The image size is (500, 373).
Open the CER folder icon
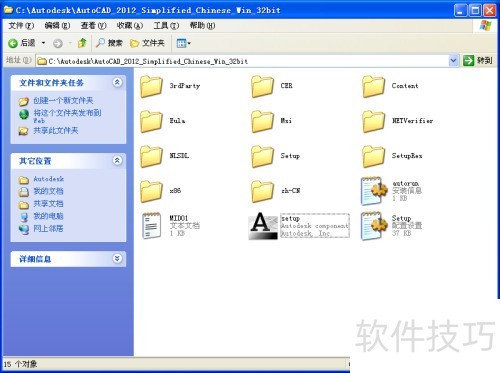(262, 86)
